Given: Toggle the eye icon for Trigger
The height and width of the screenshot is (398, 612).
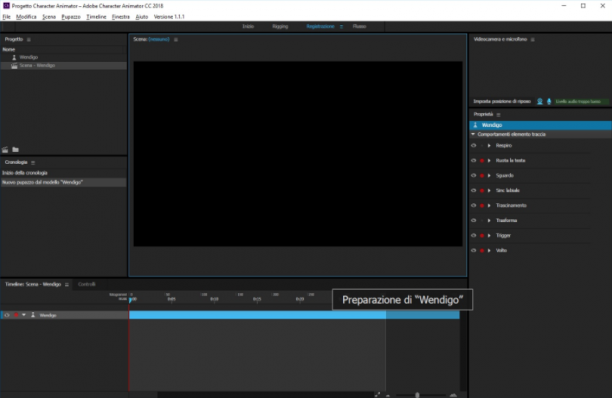Looking at the screenshot, I should (473, 235).
